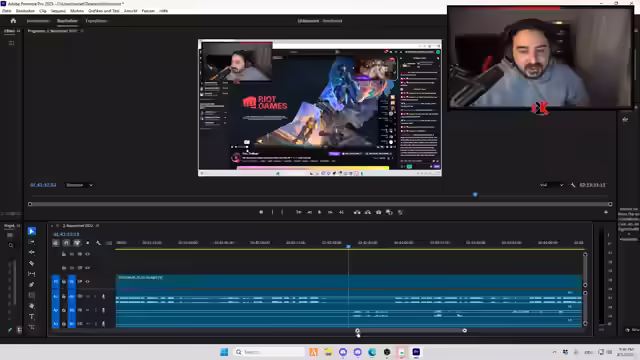Toggle Linked Selection in the timeline
Image resolution: width=640 pixels, height=360 pixels.
pos(77,243)
